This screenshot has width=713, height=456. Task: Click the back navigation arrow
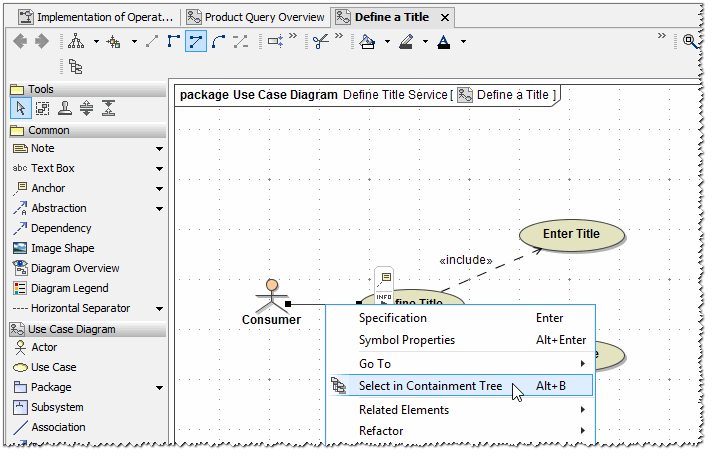[x=20, y=41]
